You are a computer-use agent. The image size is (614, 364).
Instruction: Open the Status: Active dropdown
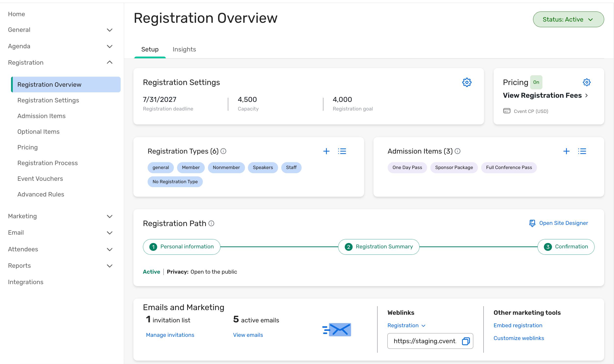coord(568,19)
